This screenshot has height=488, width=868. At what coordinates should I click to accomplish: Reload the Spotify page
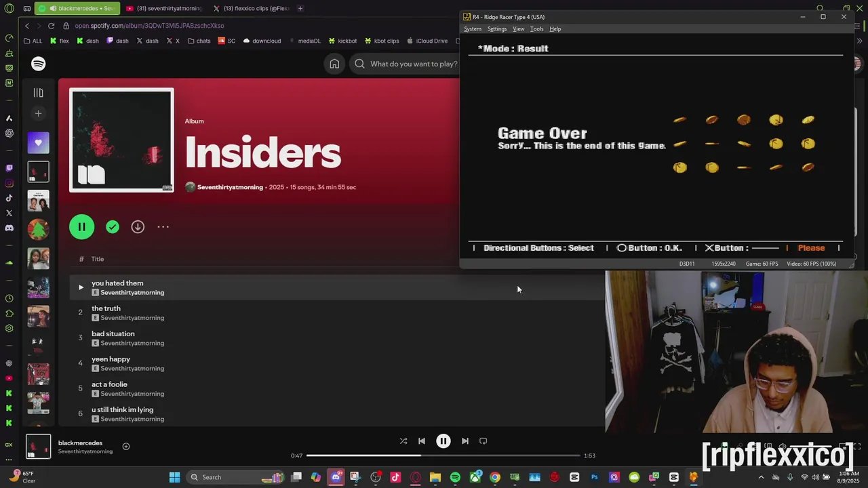tap(51, 26)
